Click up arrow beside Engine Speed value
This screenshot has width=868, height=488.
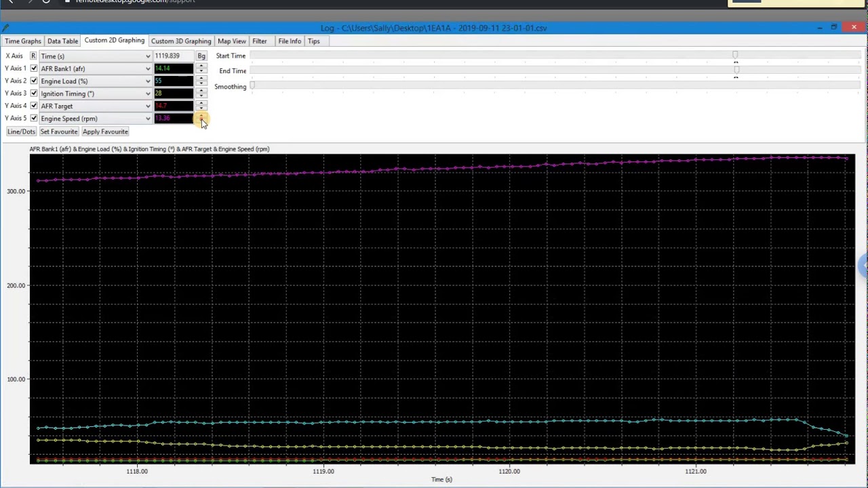click(201, 115)
